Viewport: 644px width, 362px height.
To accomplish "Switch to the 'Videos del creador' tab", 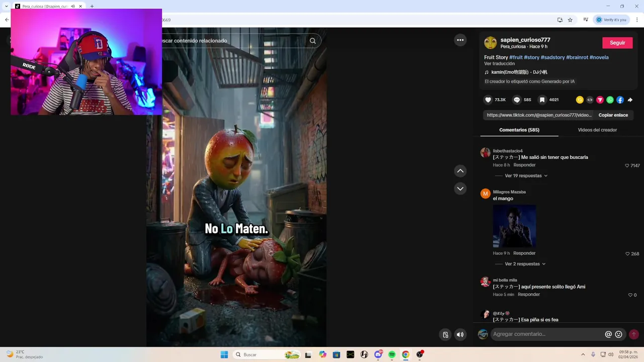I will pos(597,130).
